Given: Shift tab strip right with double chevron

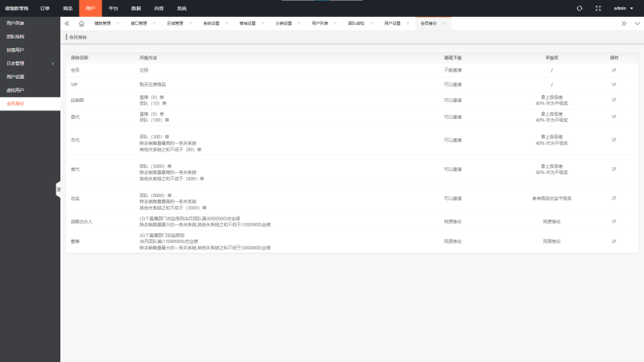Looking at the screenshot, I should coord(624,23).
